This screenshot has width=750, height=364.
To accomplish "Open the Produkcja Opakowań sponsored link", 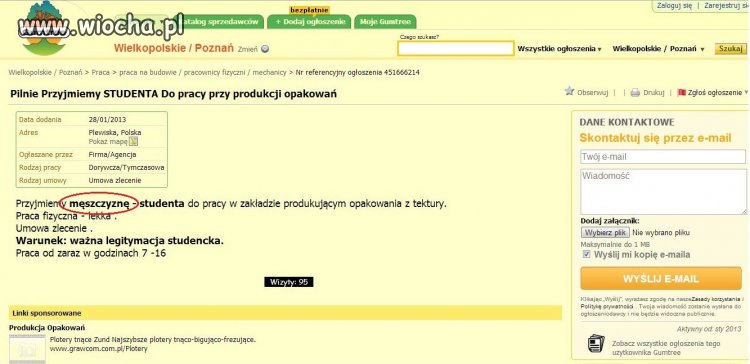I will (47, 328).
